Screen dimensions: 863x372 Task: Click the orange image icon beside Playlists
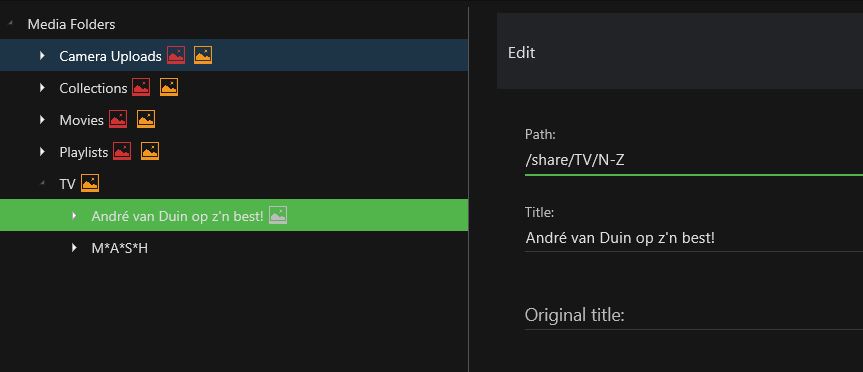(x=150, y=151)
